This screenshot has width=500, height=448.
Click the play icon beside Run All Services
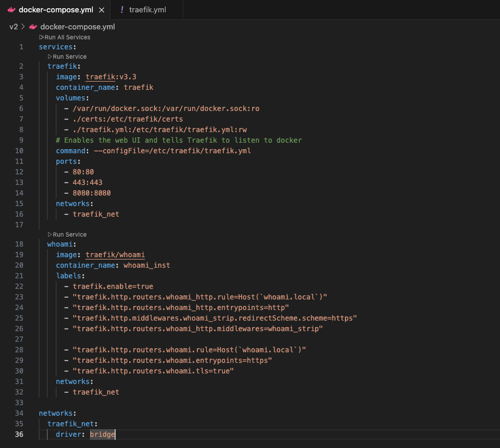coord(42,37)
